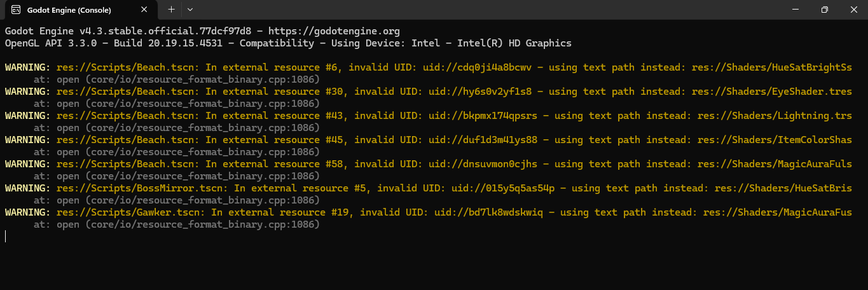Open a new terminal tab
The height and width of the screenshot is (290, 868).
pyautogui.click(x=171, y=10)
